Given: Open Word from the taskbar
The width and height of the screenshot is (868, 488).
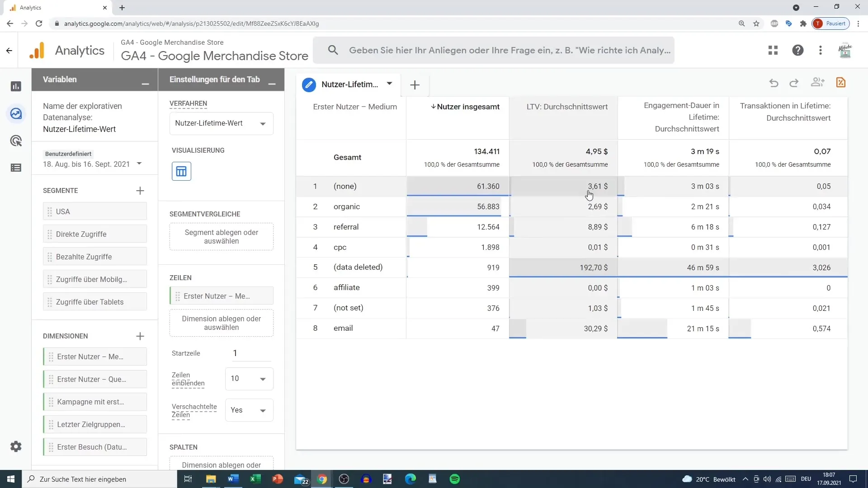Looking at the screenshot, I should point(233,479).
